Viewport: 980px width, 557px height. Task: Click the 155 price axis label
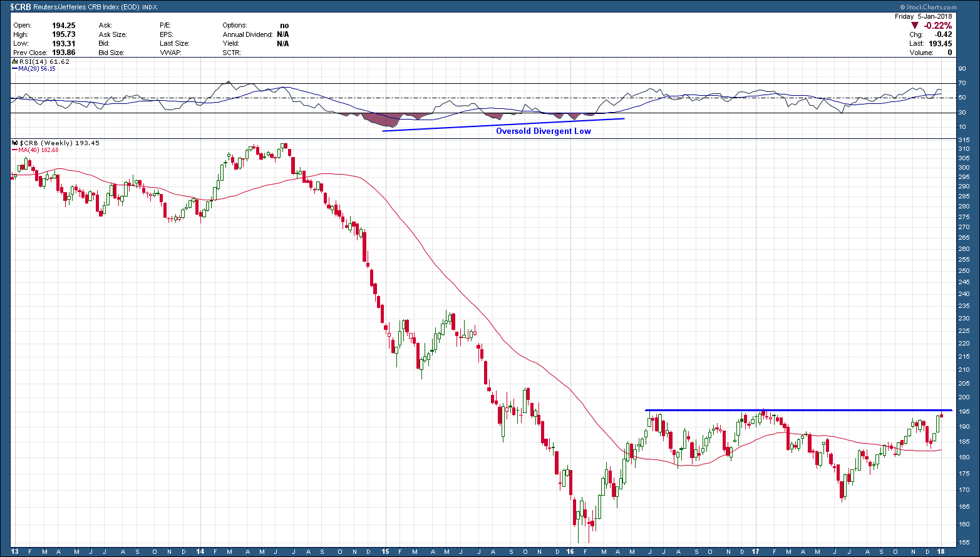click(964, 543)
